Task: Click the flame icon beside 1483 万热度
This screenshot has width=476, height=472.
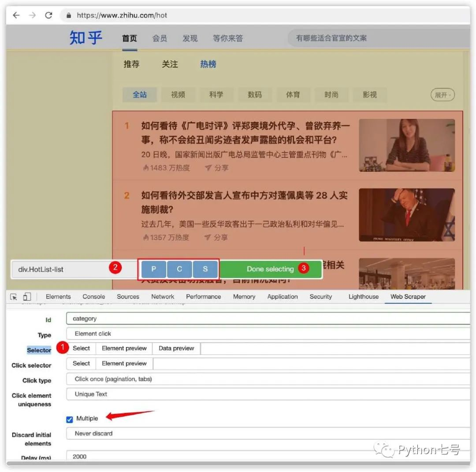Action: click(x=146, y=168)
